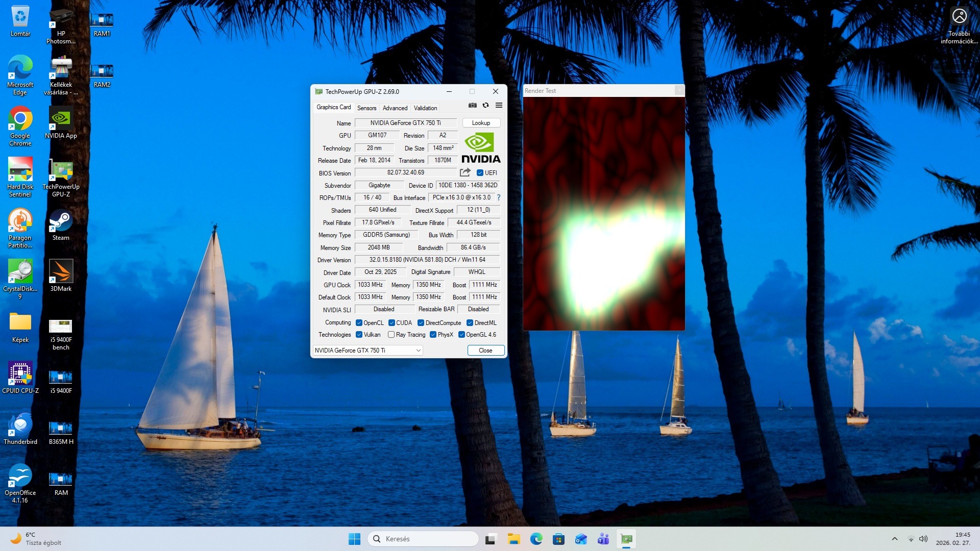Click the Lookup button

[481, 123]
